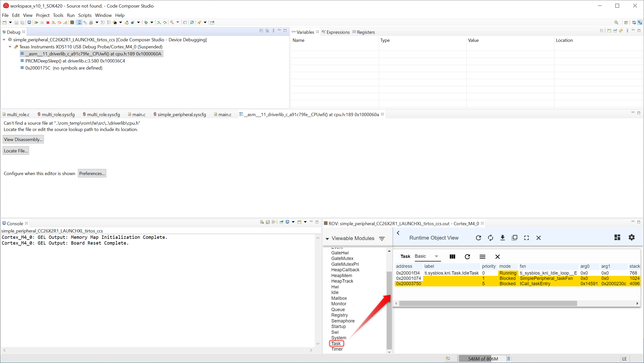644x363 pixels.
Task: Click the Resume debug button in toolbar
Action: pos(36,22)
